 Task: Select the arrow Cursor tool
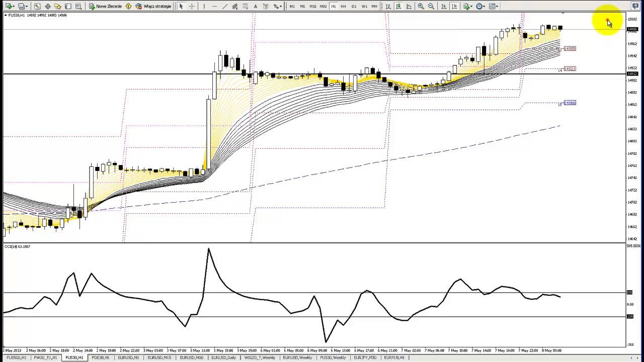click(181, 6)
